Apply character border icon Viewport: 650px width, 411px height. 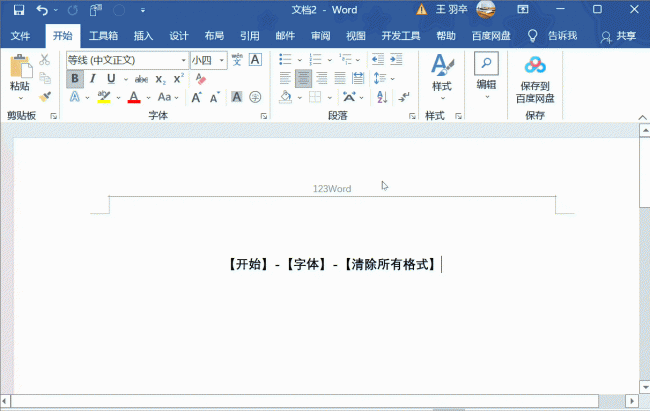tap(255, 60)
